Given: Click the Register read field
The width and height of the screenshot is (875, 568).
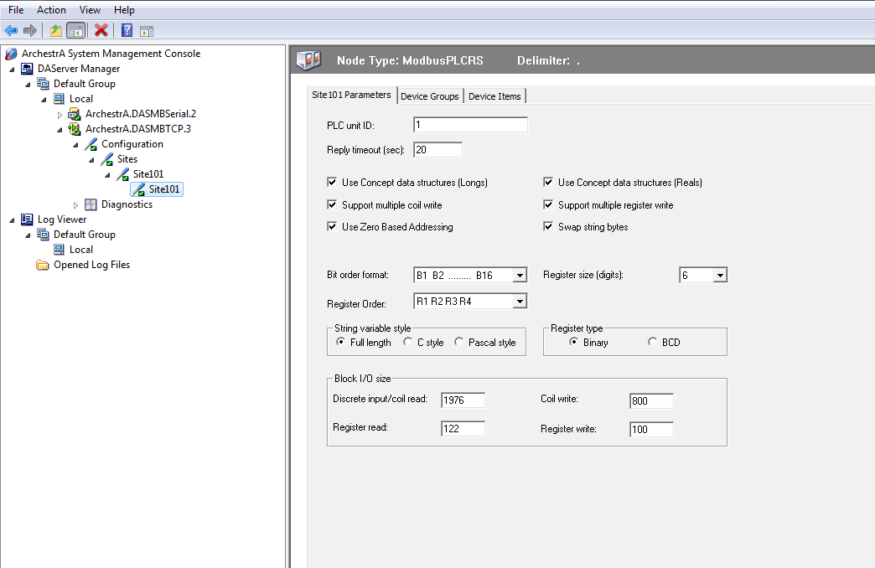Looking at the screenshot, I should point(463,429).
